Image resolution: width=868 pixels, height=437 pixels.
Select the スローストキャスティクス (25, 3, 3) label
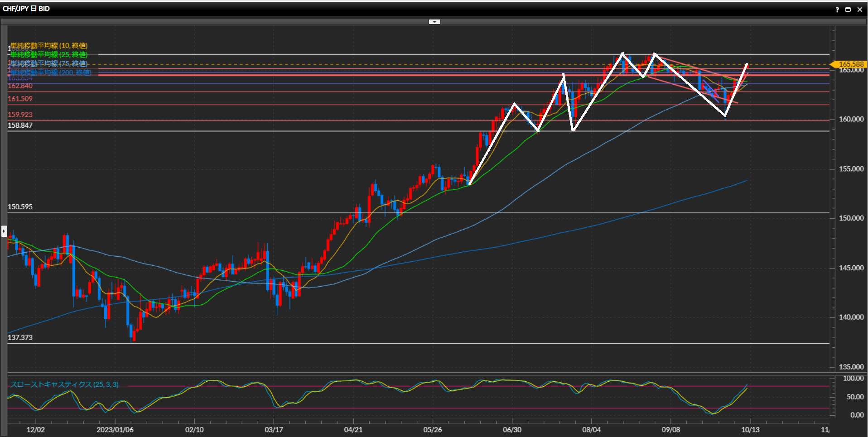64,384
